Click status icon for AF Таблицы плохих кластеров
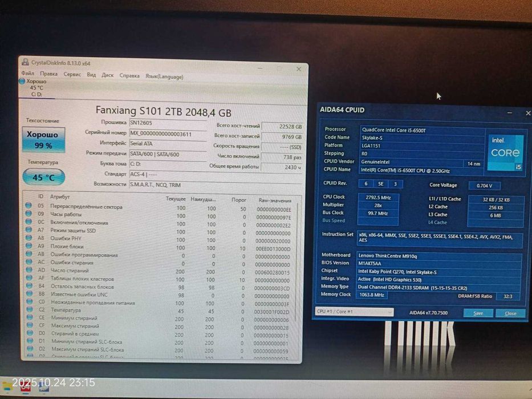 (29, 278)
